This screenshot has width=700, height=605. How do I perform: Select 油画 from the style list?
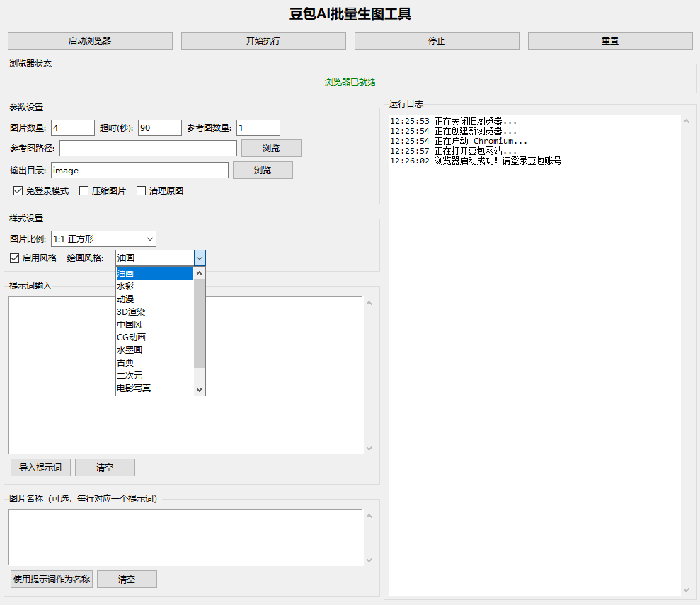pyautogui.click(x=154, y=274)
